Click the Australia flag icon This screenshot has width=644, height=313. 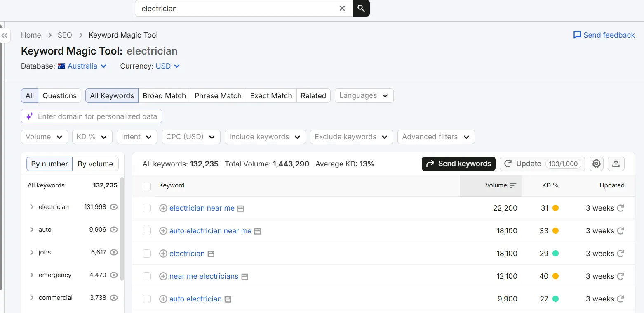(61, 66)
